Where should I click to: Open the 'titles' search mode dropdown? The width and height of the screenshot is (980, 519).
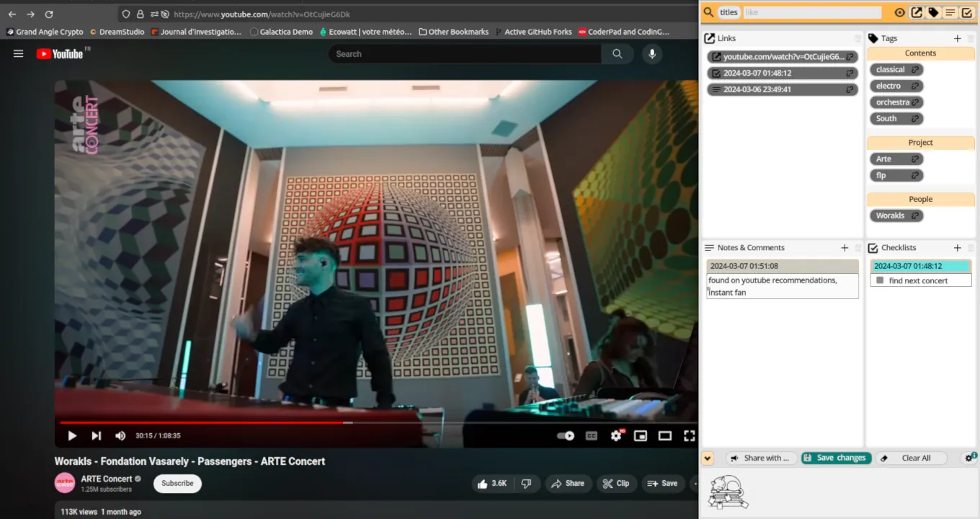[x=729, y=12]
